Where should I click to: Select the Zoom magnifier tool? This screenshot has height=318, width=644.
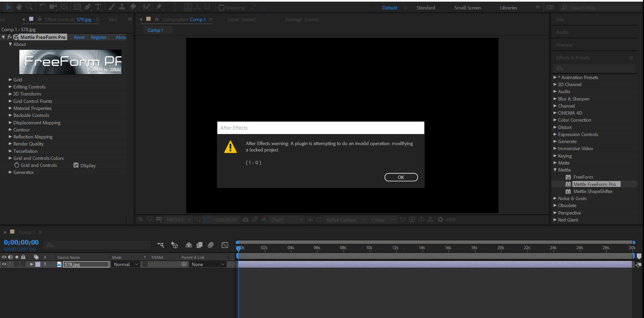click(30, 7)
